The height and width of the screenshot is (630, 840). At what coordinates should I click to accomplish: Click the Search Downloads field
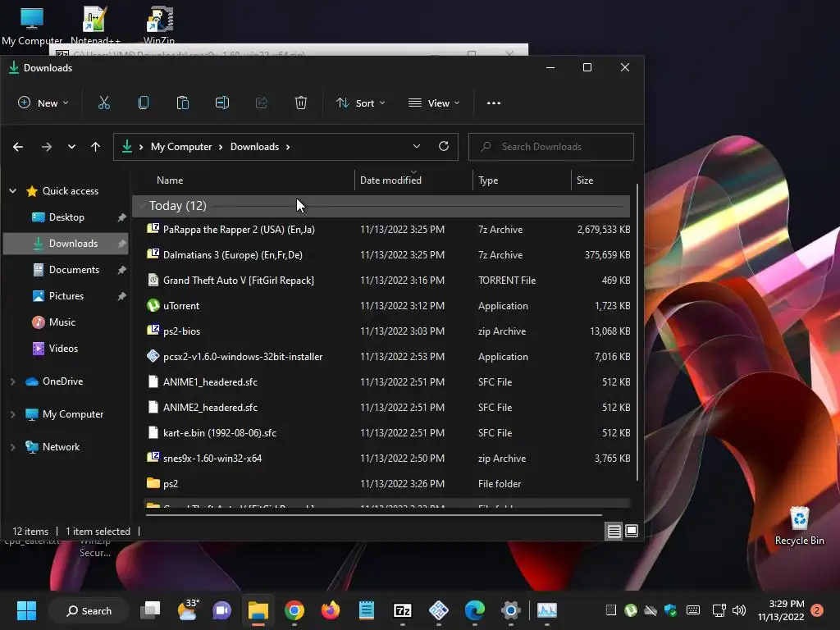[551, 147]
